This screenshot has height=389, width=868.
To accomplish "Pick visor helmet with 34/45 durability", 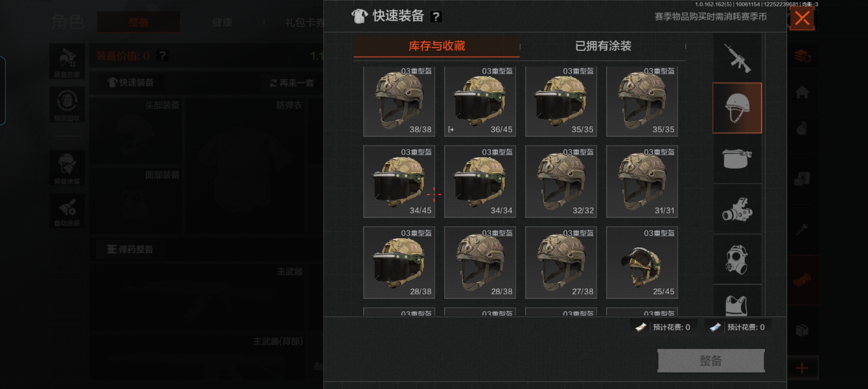I will point(399,182).
